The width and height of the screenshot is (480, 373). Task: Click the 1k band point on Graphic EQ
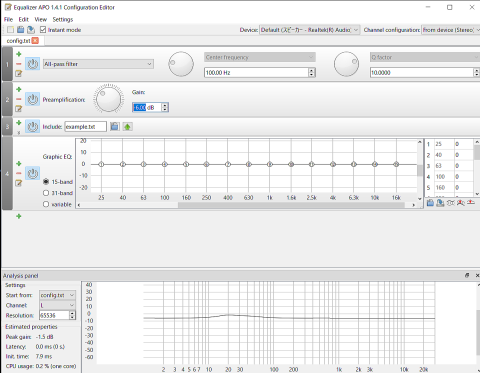[270, 164]
